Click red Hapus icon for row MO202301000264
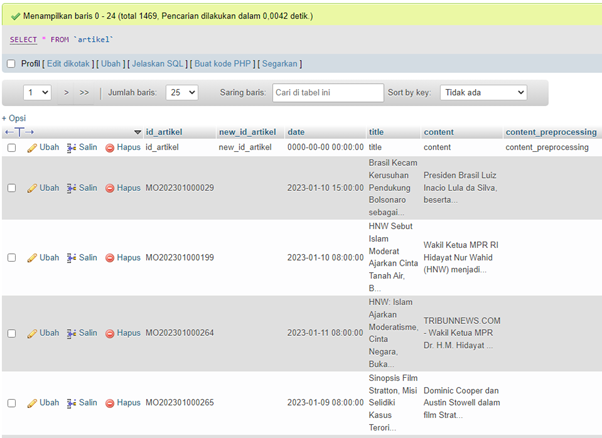602x438 pixels. (x=110, y=333)
